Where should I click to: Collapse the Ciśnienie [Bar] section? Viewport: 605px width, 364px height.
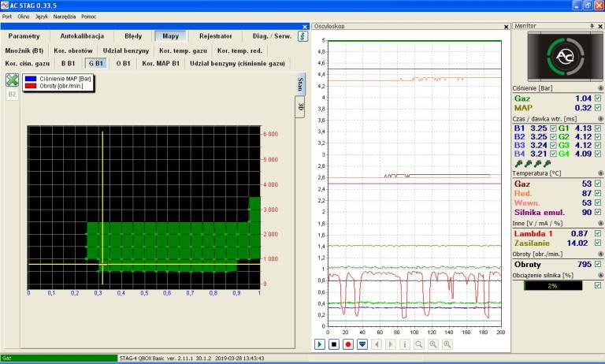coord(600,88)
